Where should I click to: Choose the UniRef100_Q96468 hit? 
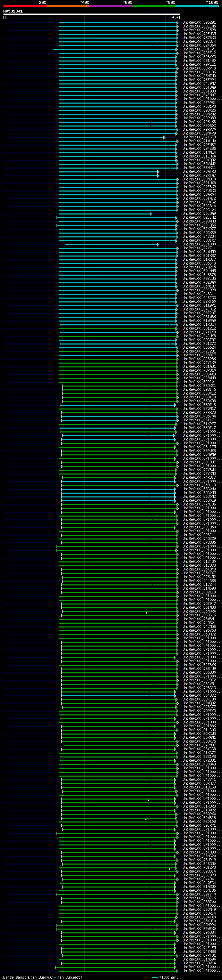coord(199,122)
